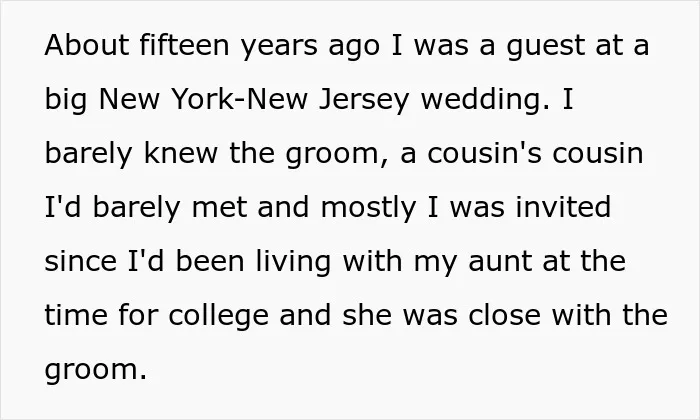Click the word 'wedding.' in second line
The height and width of the screenshot is (420, 700).
tap(485, 99)
